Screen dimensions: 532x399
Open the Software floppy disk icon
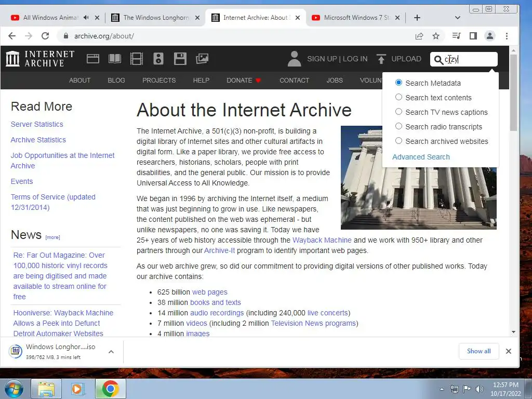tap(180, 59)
